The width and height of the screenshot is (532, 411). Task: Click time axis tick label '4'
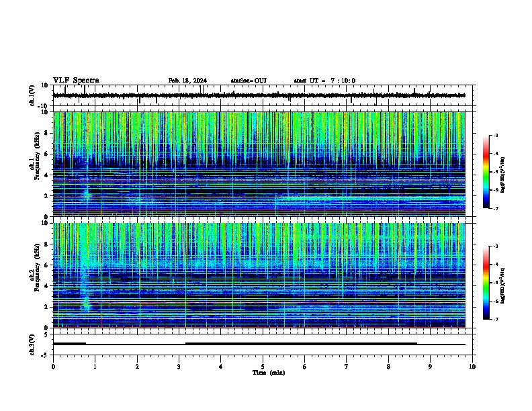[220, 367]
